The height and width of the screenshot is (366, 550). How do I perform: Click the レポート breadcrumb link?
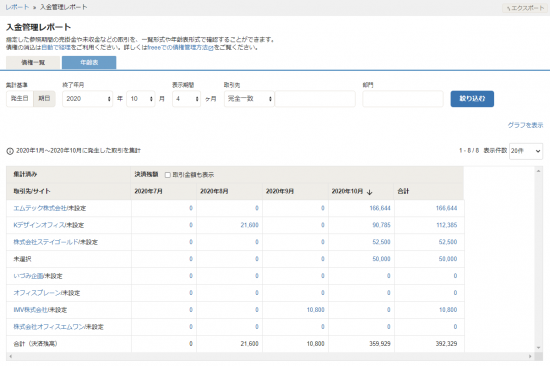17,7
